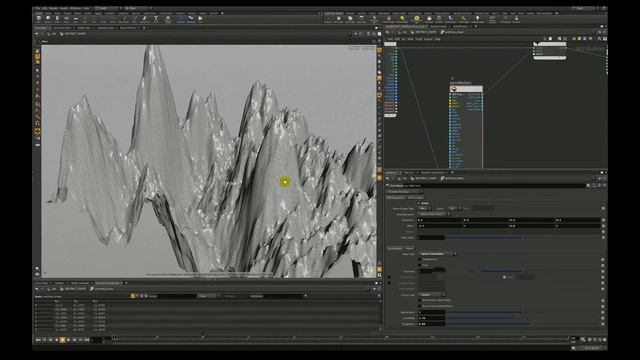Select the Metaball shelf tool
This screenshot has height=360, width=640.
point(191,18)
